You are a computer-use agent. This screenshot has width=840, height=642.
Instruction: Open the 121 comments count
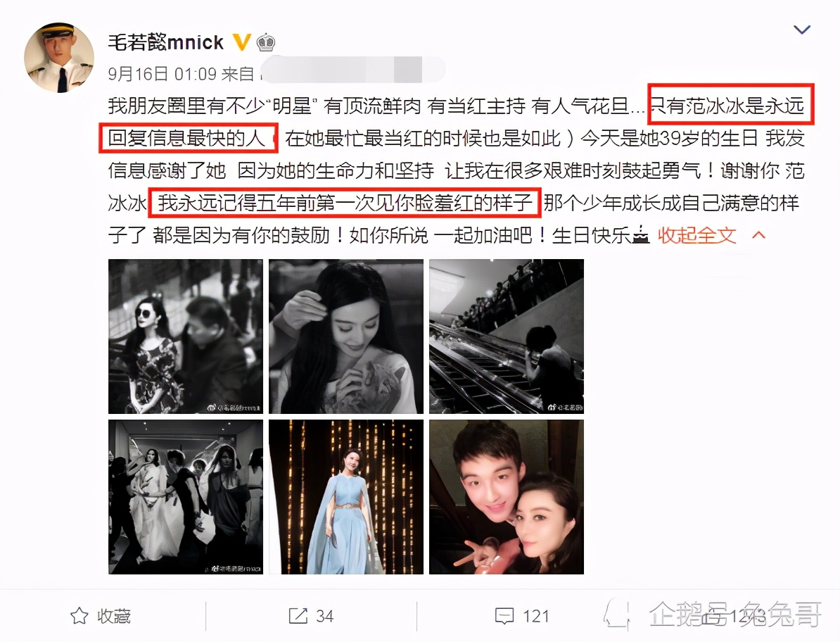click(x=535, y=616)
